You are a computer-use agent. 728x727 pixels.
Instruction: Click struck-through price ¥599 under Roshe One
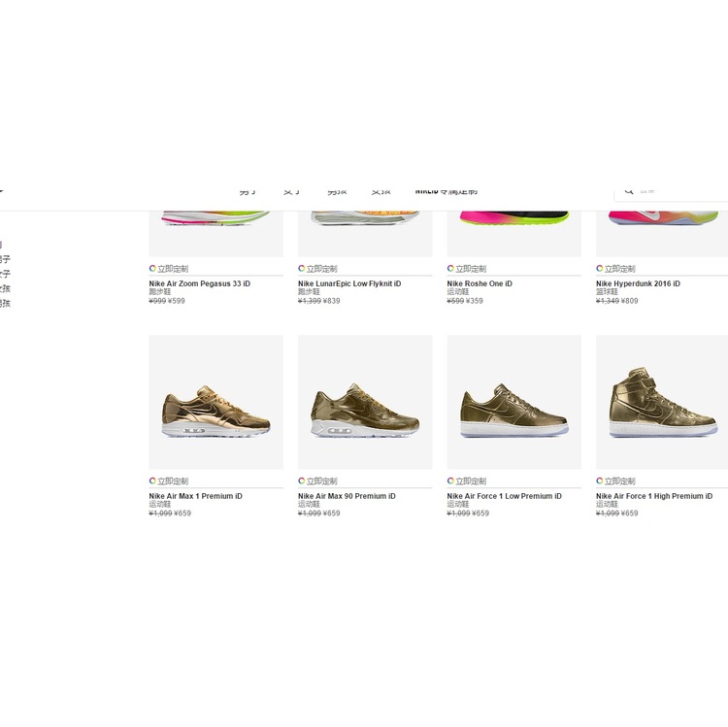click(x=455, y=301)
